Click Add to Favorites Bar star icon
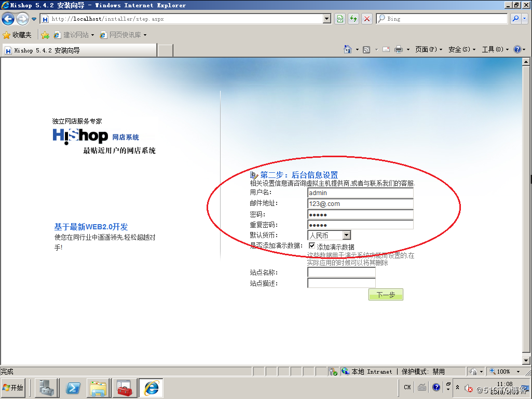Screen dimensions: 532x399 (45, 35)
